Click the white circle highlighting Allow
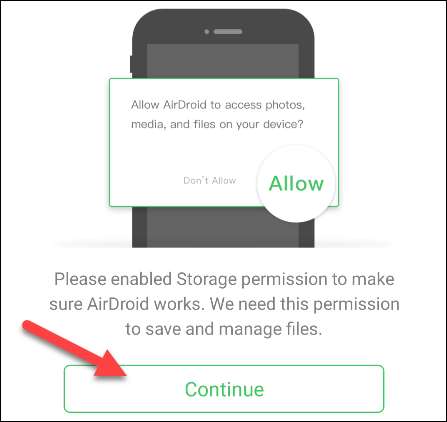The image size is (447, 422). pos(296,184)
